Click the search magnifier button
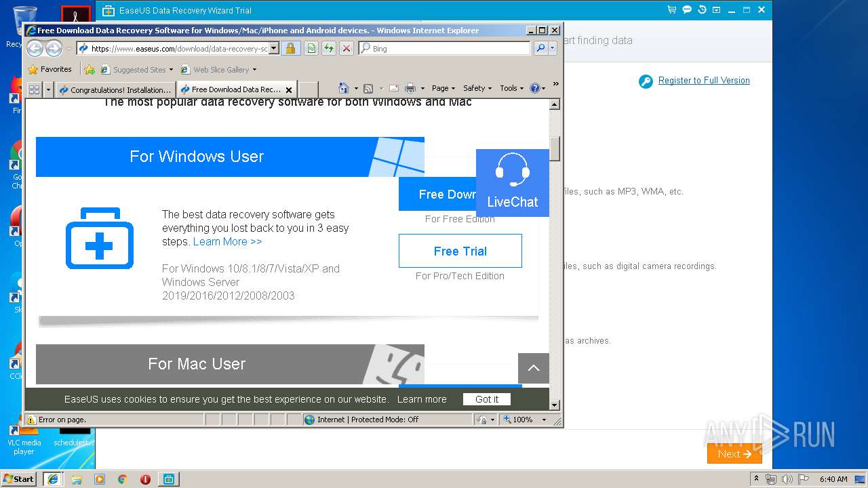Screen dimensions: 868x488 [540, 48]
